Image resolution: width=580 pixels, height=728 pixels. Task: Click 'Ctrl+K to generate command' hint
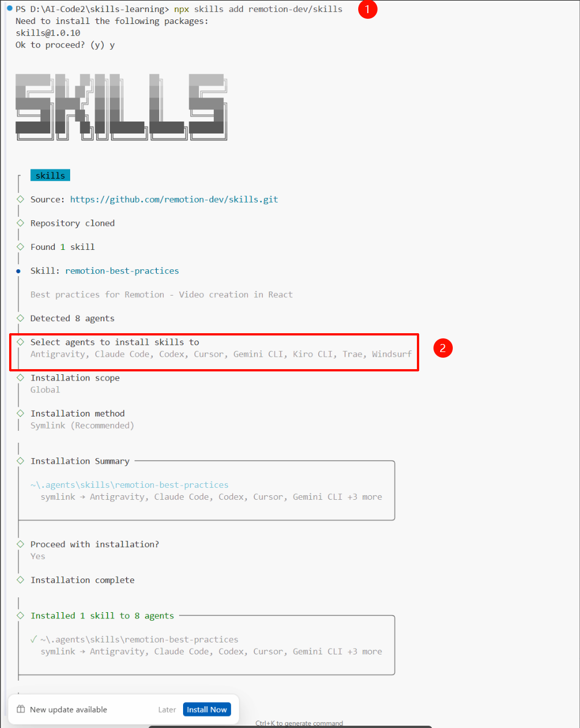tap(299, 723)
